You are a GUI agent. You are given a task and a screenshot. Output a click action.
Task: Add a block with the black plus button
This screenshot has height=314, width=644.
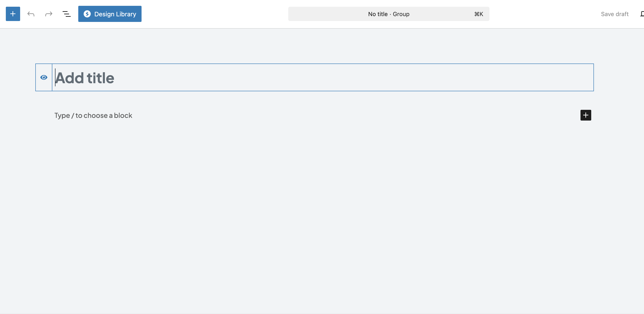click(x=586, y=115)
